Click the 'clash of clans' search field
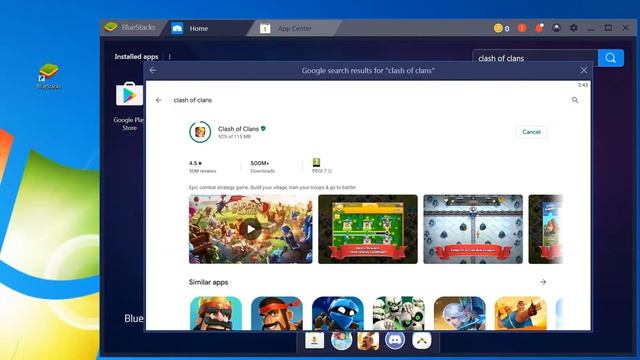The image size is (640, 360). tap(535, 58)
